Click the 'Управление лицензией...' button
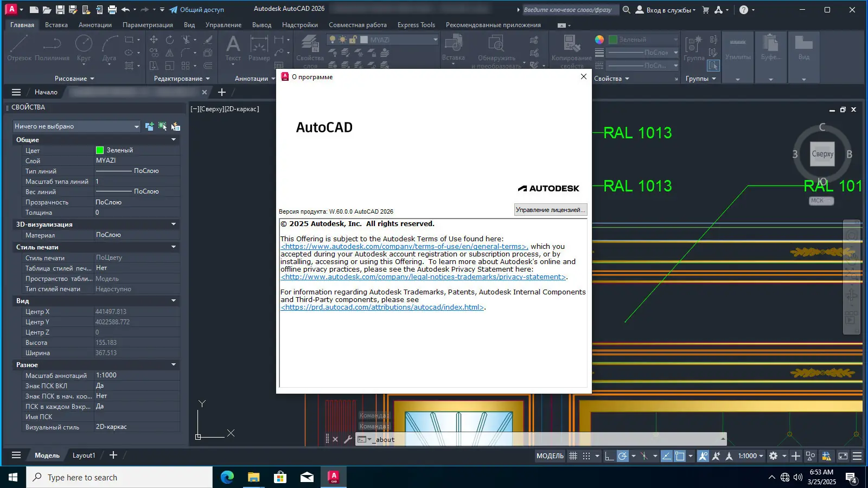This screenshot has height=488, width=868. [x=550, y=210]
